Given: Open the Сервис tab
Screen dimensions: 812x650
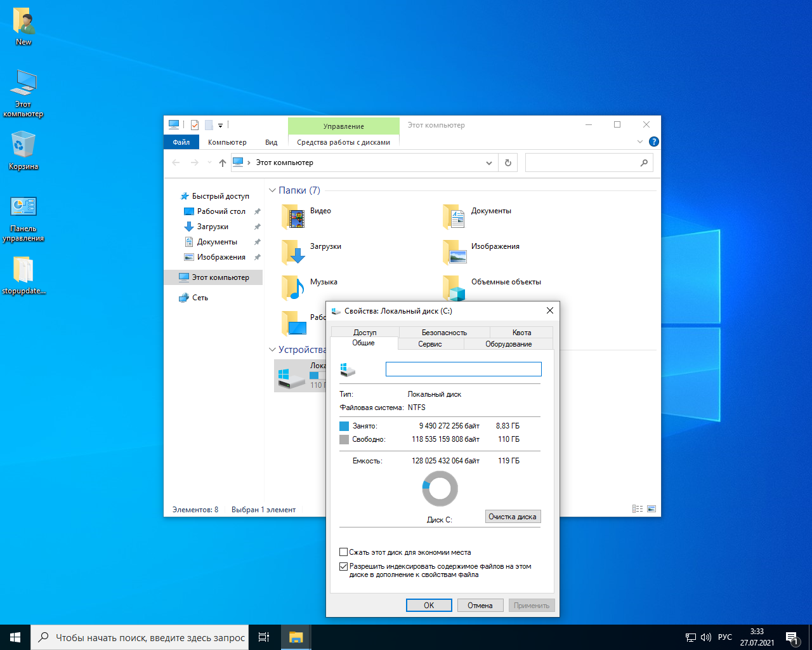Looking at the screenshot, I should point(430,344).
